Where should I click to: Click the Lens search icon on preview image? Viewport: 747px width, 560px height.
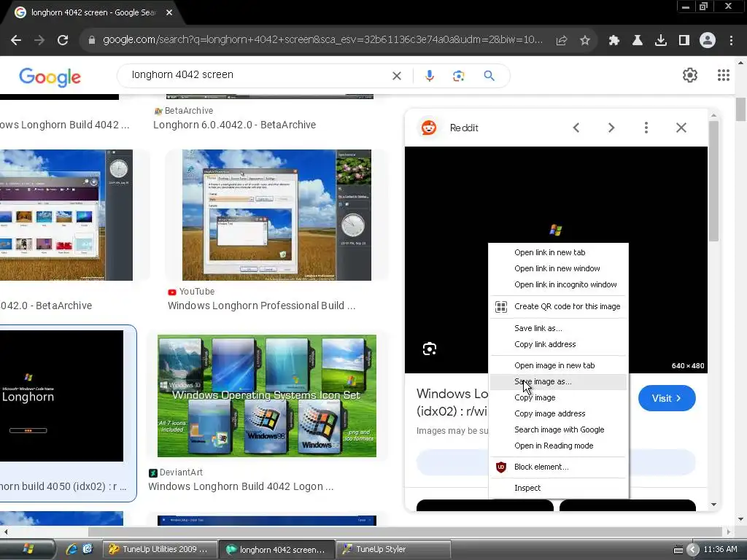[x=429, y=349]
